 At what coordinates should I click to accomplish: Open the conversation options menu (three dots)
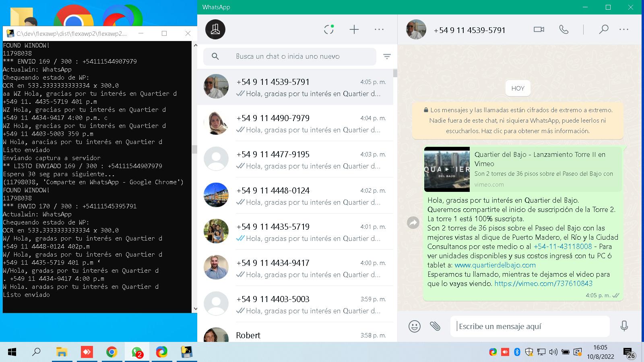(624, 29)
